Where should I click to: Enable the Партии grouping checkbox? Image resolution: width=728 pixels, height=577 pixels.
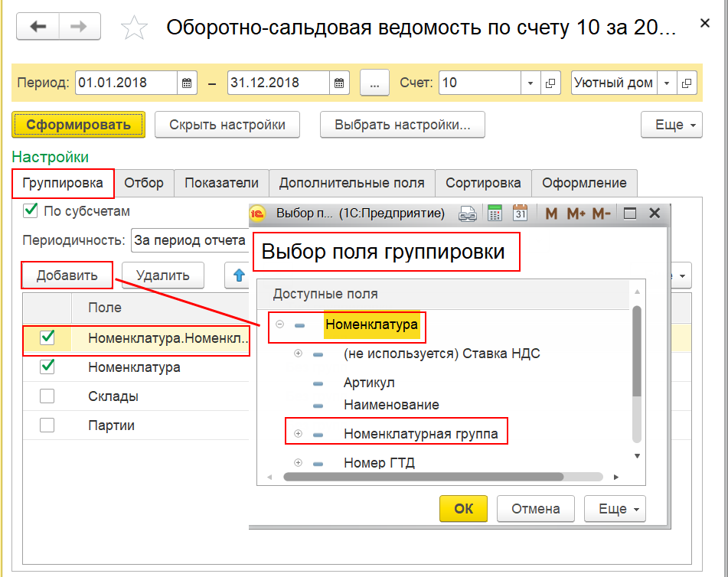47,425
